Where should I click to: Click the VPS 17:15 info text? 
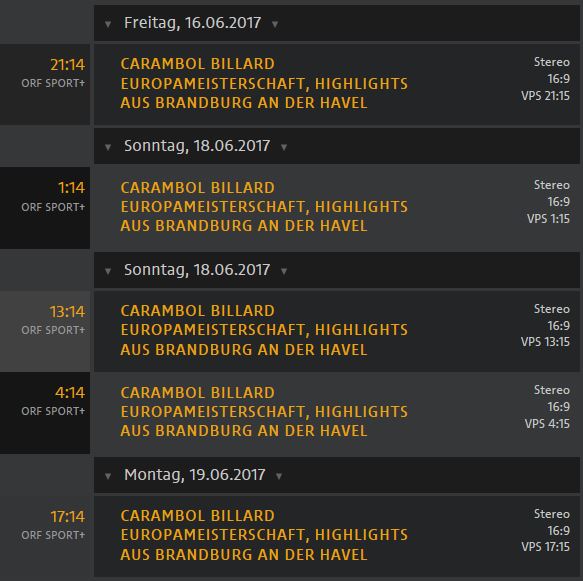pyautogui.click(x=545, y=547)
